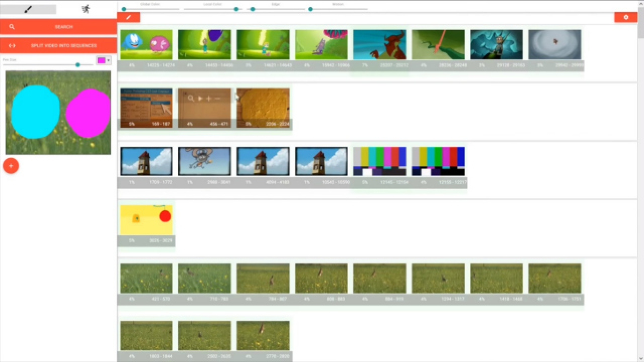Viewport: 644px width, 362px height.
Task: Click the split arrows icon on Split Video button
Action: click(12, 45)
